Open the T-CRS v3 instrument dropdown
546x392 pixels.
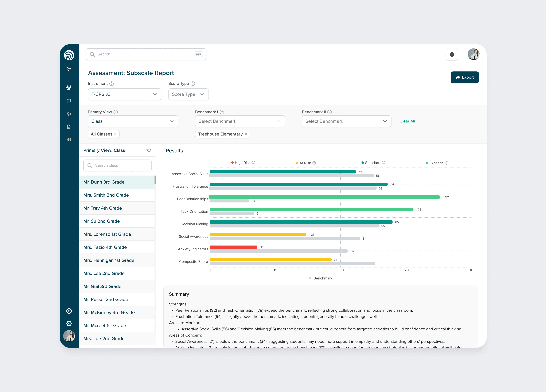pyautogui.click(x=124, y=94)
